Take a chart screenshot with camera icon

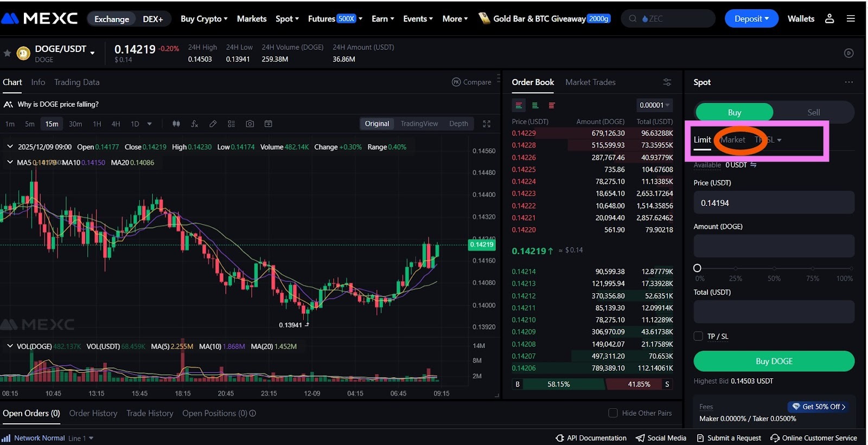click(250, 124)
